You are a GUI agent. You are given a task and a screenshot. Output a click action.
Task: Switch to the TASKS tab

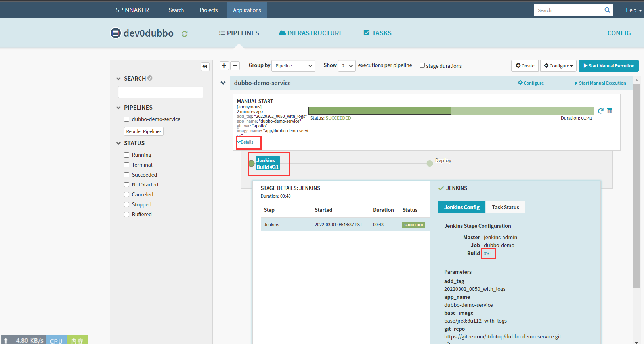click(x=378, y=33)
